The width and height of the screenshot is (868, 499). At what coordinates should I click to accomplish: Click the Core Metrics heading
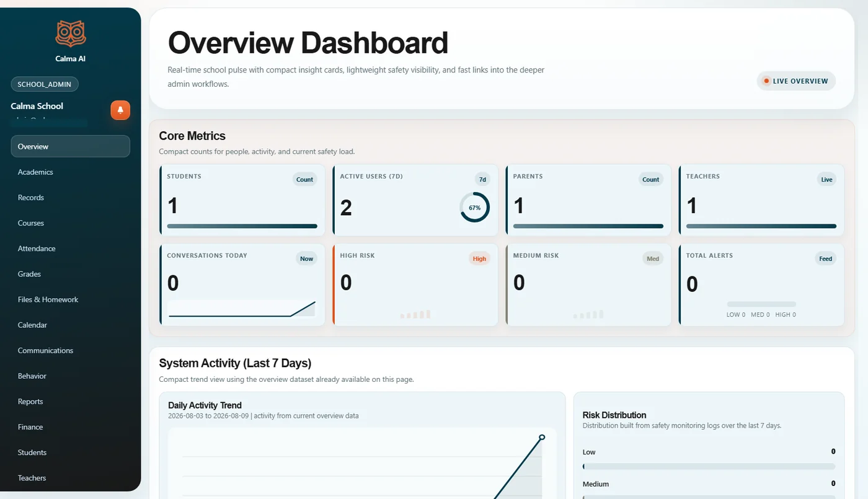tap(192, 136)
